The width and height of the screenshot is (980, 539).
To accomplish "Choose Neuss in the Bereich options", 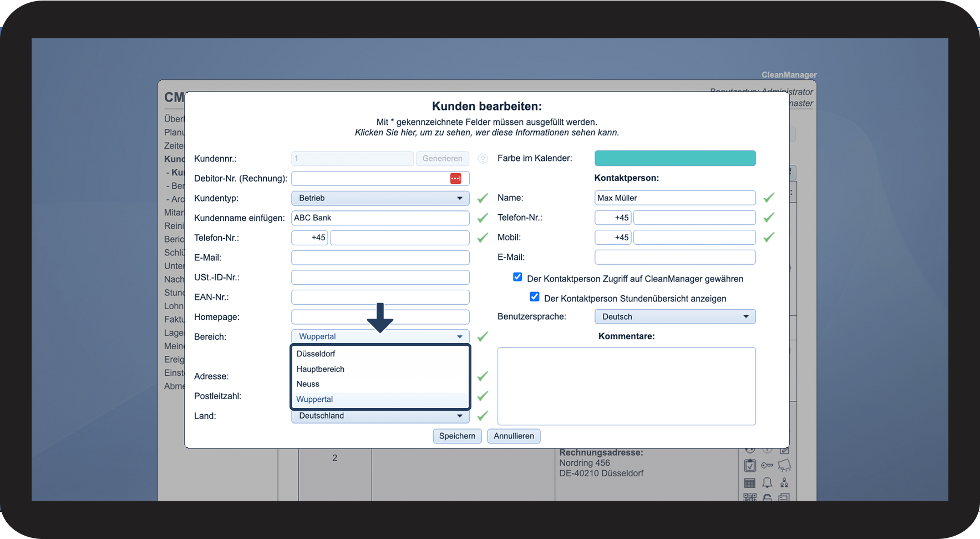I will [308, 384].
